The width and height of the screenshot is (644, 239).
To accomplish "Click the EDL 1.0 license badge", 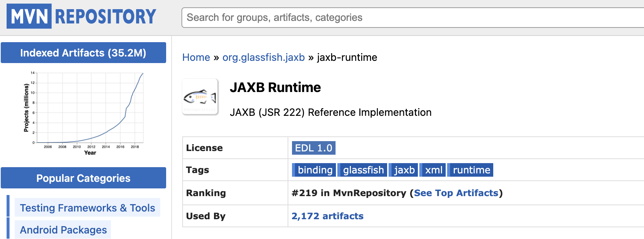I will pos(314,148).
